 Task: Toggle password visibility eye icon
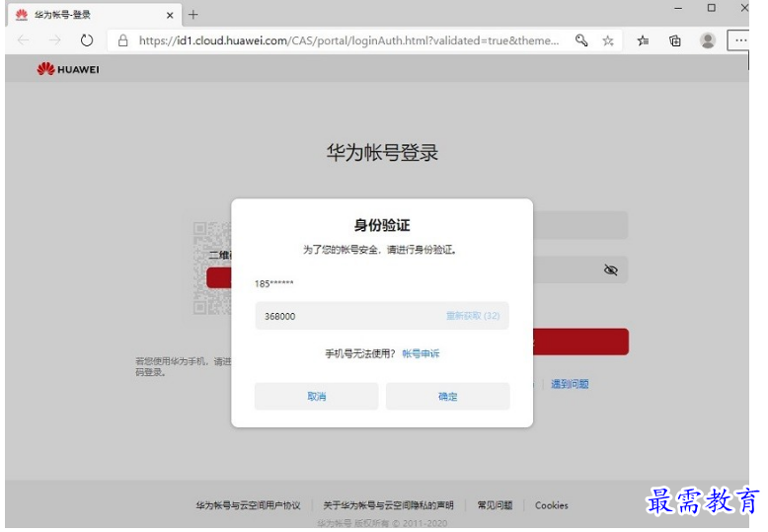pyautogui.click(x=610, y=269)
